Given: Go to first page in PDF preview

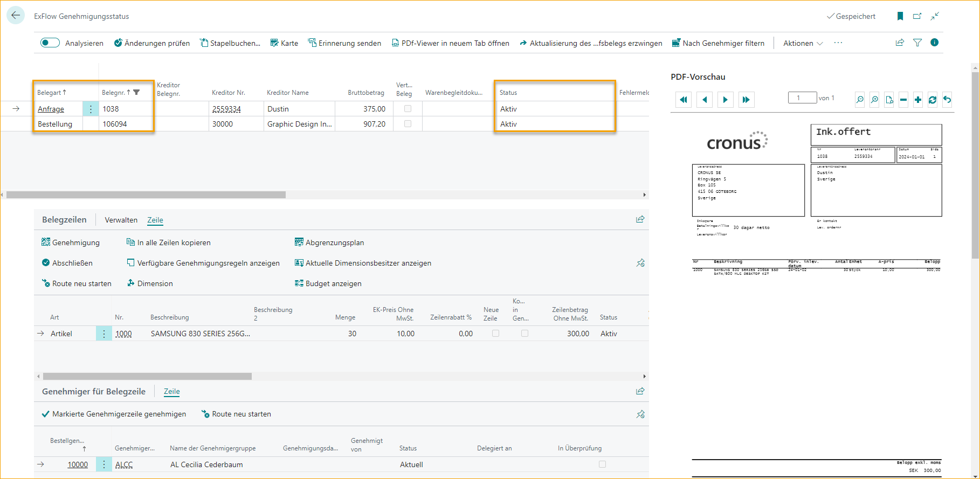Looking at the screenshot, I should click(684, 100).
